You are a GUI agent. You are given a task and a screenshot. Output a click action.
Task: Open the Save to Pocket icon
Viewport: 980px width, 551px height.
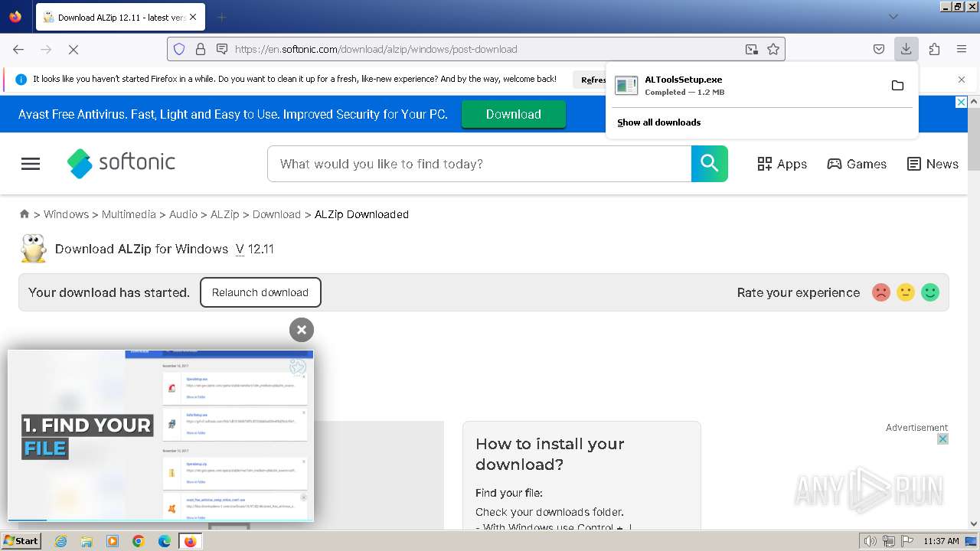[x=879, y=49]
